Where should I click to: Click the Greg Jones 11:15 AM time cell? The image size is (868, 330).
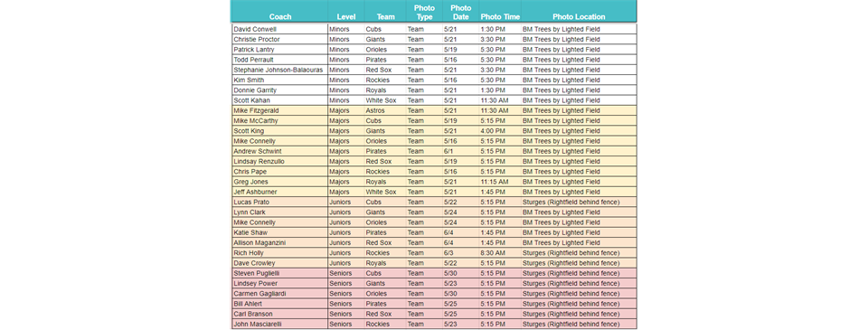pyautogui.click(x=500, y=182)
